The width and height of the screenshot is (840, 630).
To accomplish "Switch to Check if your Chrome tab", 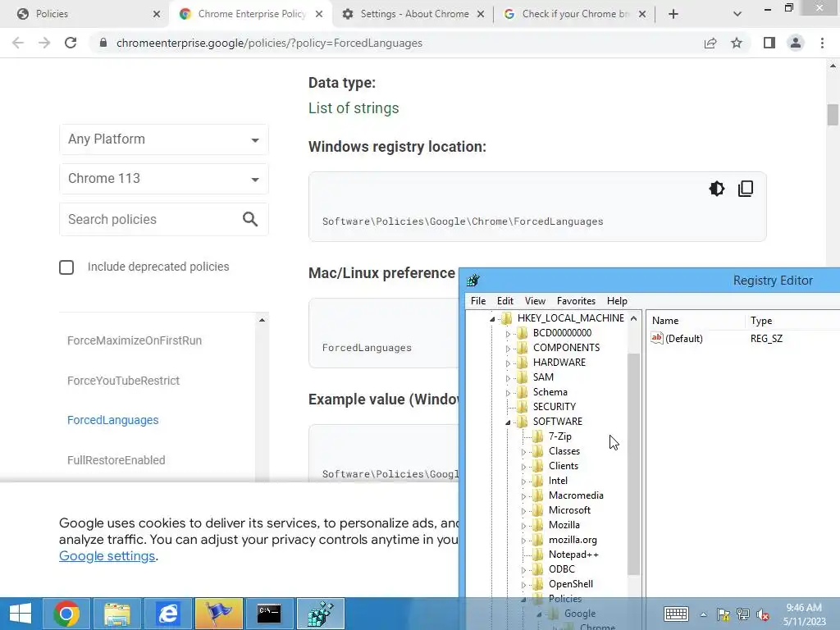I will click(x=573, y=14).
